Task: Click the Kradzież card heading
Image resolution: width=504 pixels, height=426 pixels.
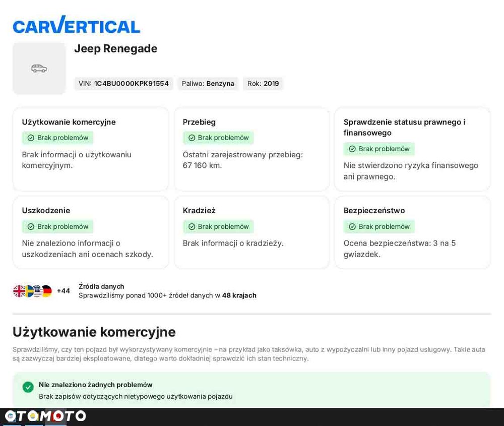Action: tap(199, 211)
